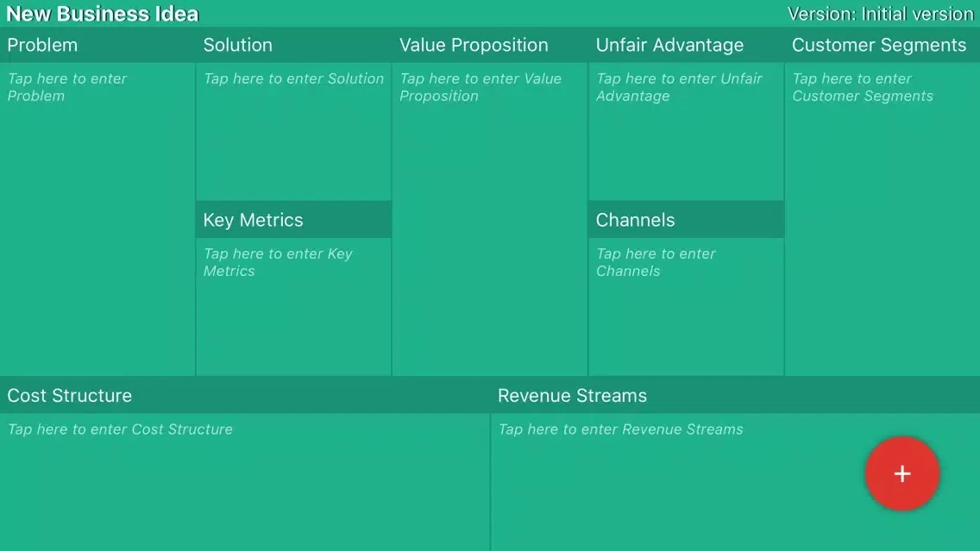Enter text in the Solution placeholder
The height and width of the screenshot is (551, 980).
pos(293,78)
